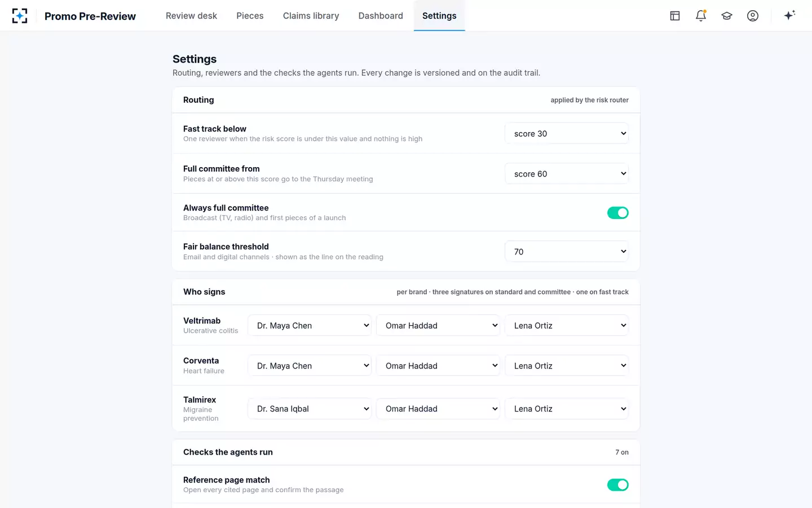The width and height of the screenshot is (812, 508).
Task: Switch to the Pieces tab
Action: tap(250, 16)
